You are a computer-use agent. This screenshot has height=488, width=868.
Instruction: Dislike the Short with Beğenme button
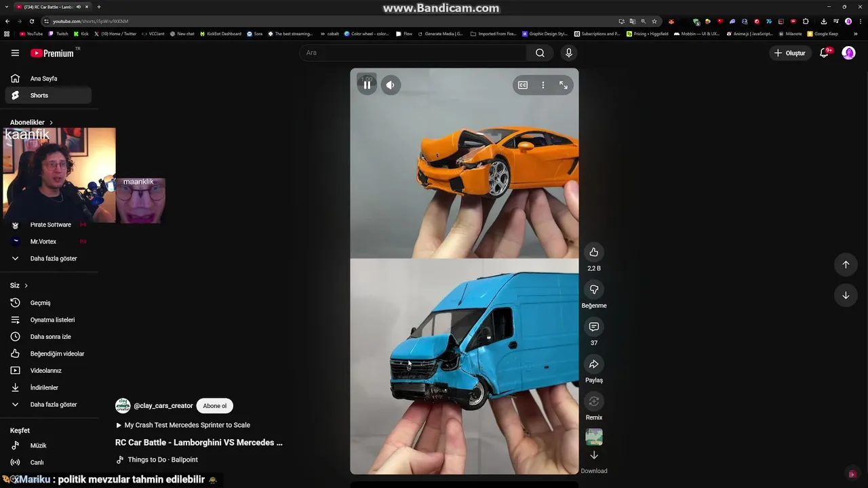coord(594,289)
